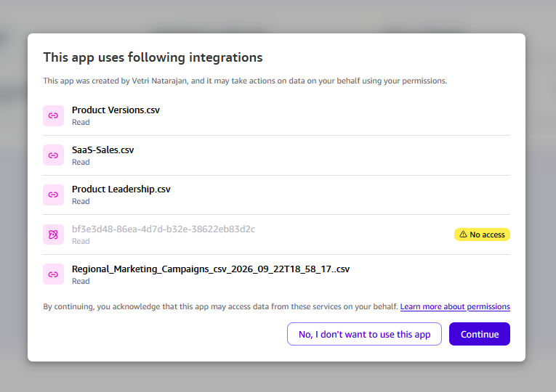Click the link icon beside Product Versions.csv
This screenshot has width=556, height=392.
(x=53, y=116)
